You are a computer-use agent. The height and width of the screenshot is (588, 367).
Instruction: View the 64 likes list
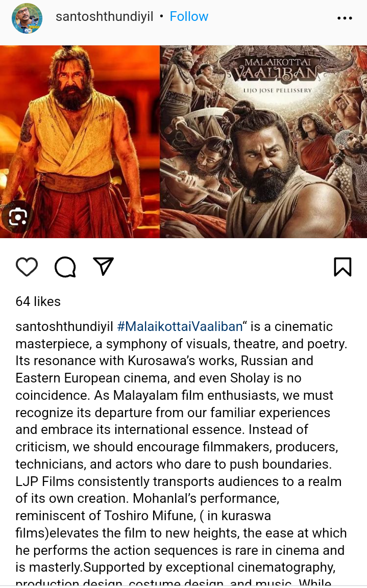[38, 301]
